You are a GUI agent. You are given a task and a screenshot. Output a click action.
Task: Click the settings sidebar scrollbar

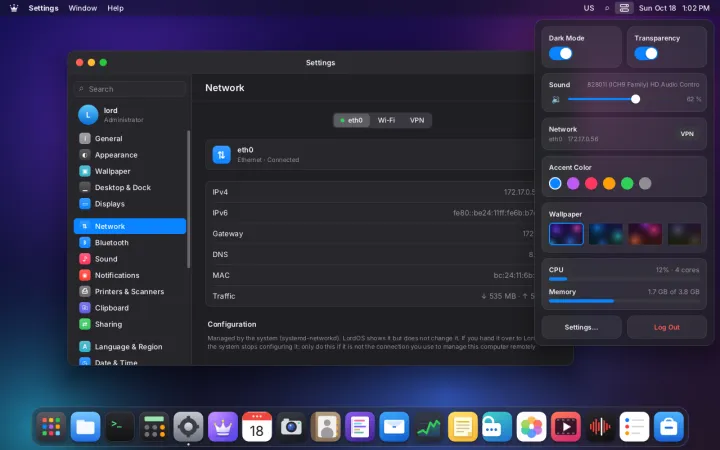coord(188,199)
